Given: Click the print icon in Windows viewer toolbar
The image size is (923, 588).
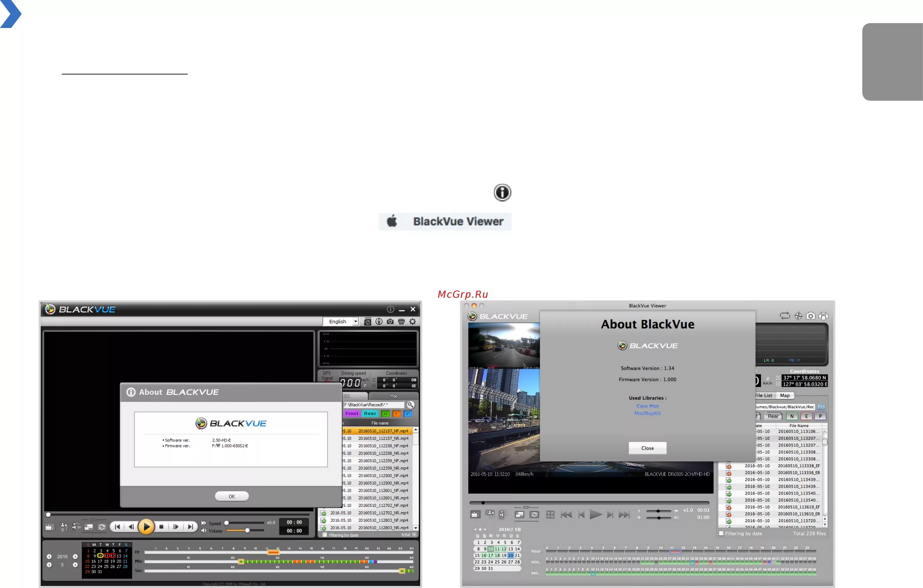Looking at the screenshot, I should pos(401,322).
